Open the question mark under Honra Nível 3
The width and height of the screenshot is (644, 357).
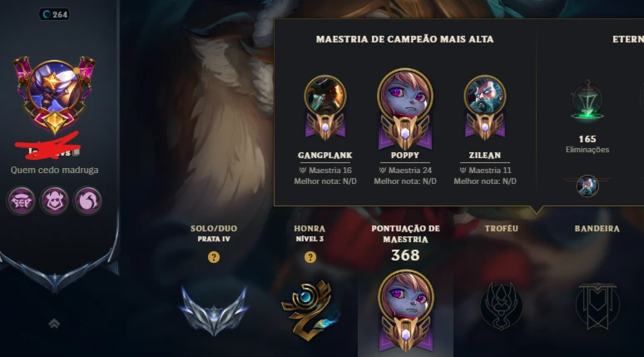[310, 257]
